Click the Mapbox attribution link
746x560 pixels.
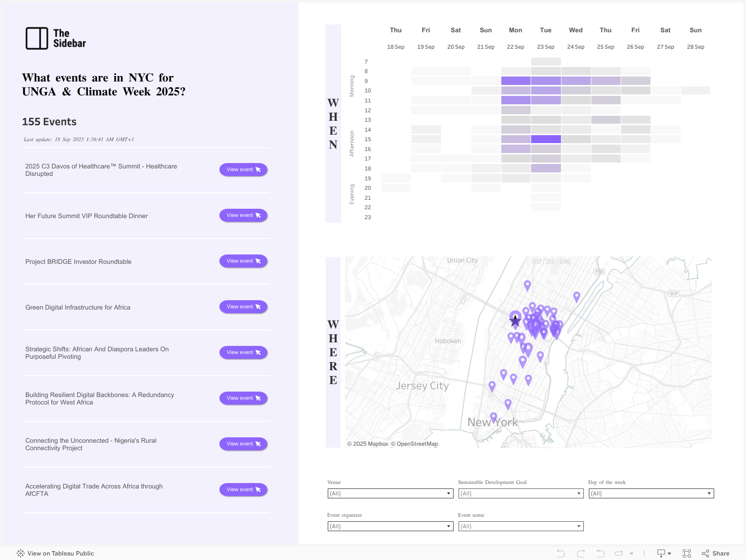[368, 444]
